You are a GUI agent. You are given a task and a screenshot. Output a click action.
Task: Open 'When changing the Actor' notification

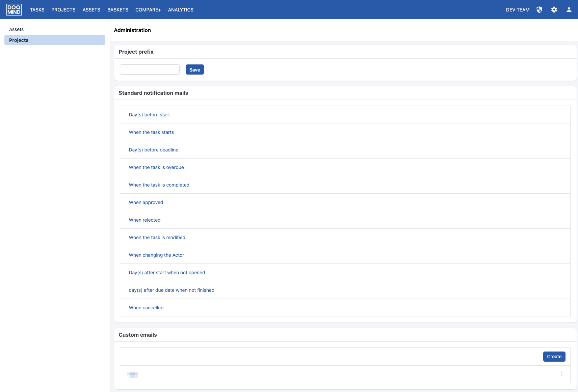pyautogui.click(x=156, y=255)
